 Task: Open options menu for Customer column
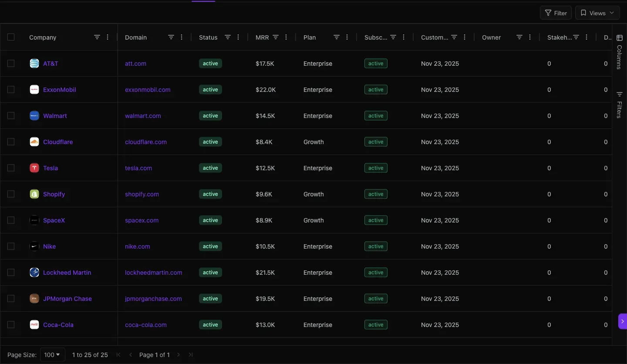coord(465,37)
